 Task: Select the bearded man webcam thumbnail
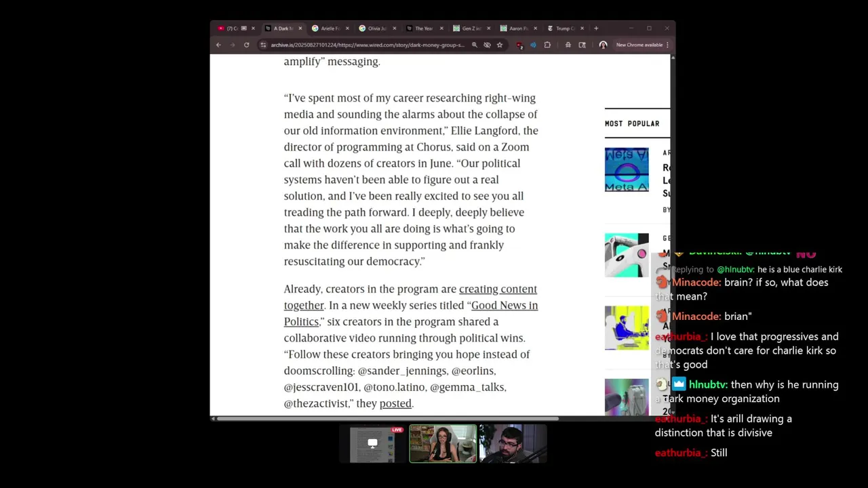pyautogui.click(x=513, y=444)
